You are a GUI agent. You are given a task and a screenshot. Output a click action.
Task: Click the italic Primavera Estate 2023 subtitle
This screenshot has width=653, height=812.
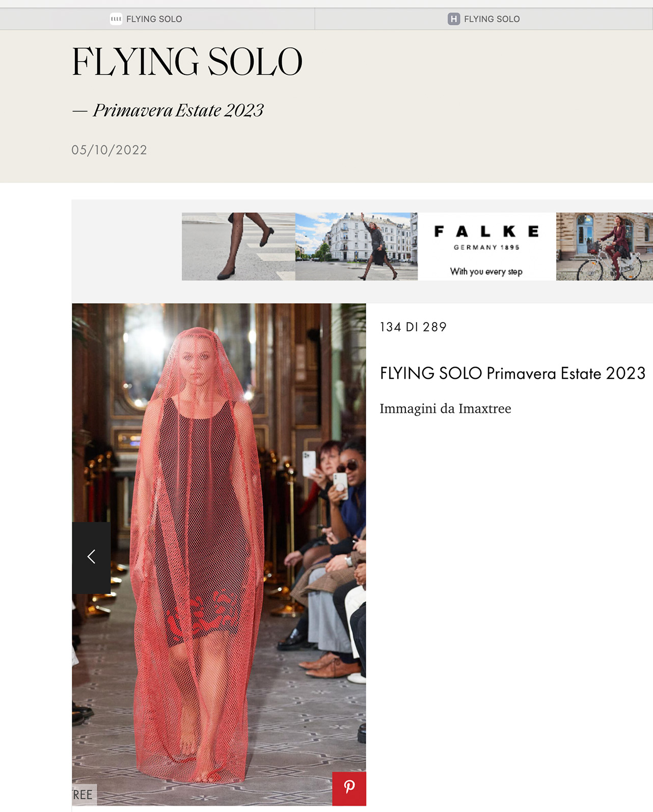click(x=178, y=110)
